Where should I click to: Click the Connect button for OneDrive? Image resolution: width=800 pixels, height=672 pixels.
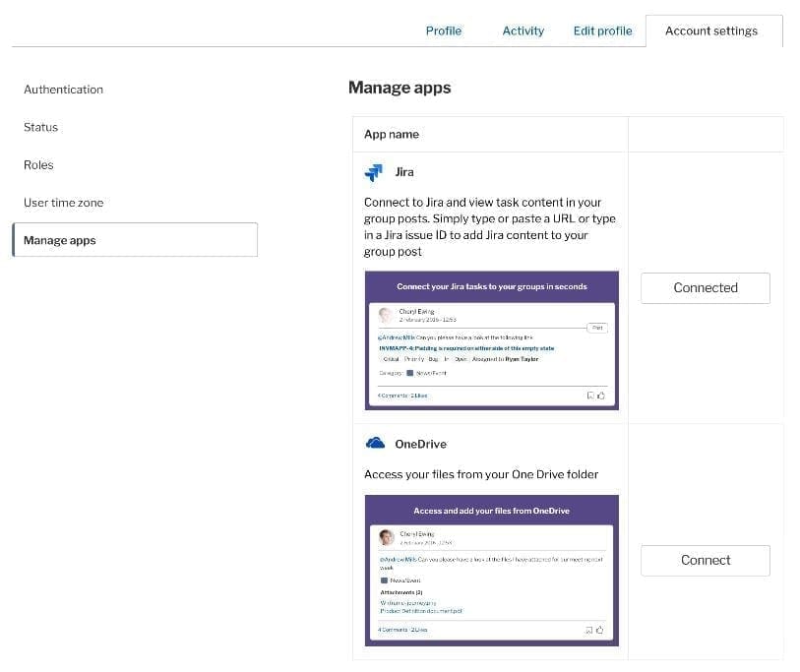[706, 560]
